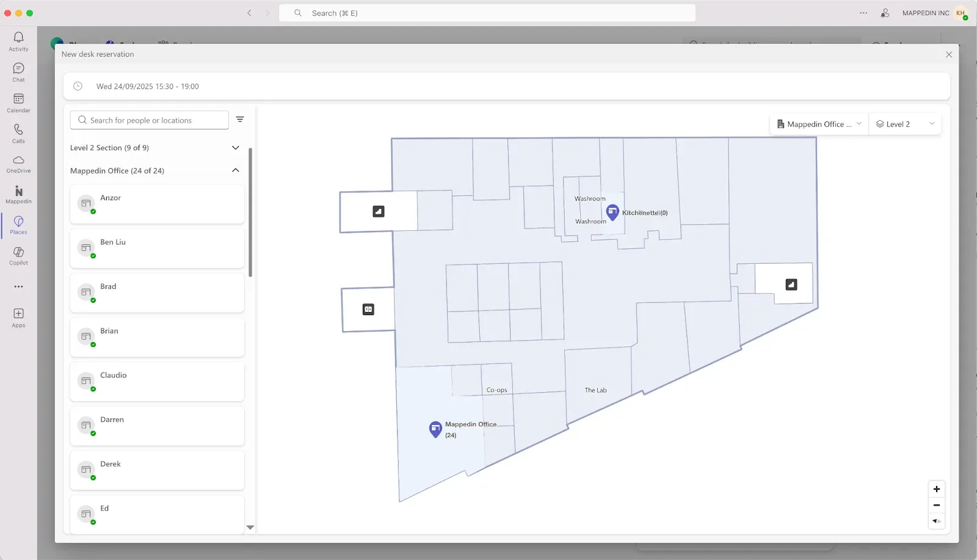The width and height of the screenshot is (977, 560).
Task: Click the right stairs icon on the map
Action: point(791,285)
